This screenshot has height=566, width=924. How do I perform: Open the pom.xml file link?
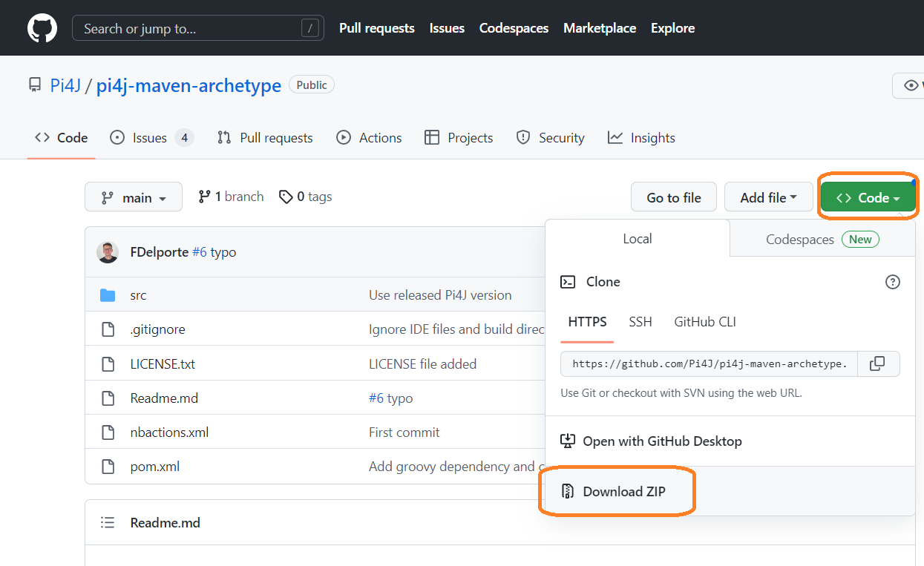coord(154,467)
